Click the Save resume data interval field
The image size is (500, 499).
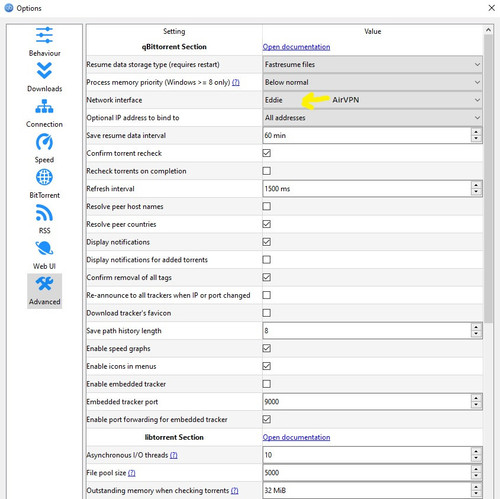[x=367, y=135]
